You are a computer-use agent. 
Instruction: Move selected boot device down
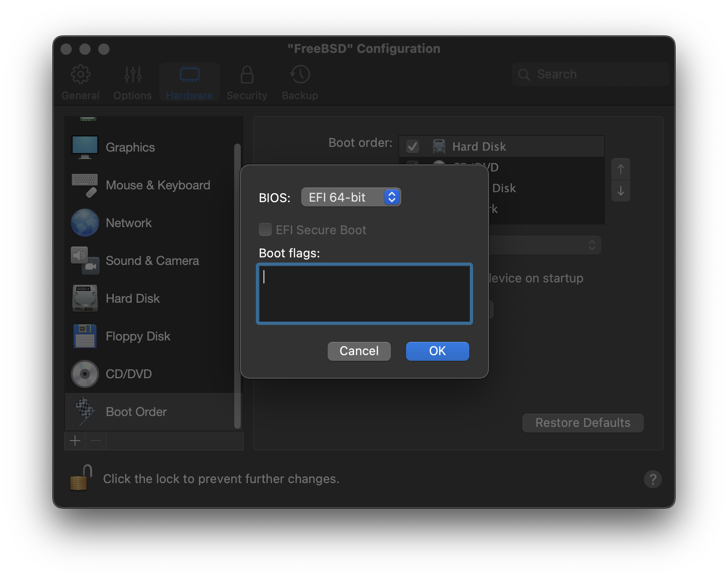coord(621,191)
